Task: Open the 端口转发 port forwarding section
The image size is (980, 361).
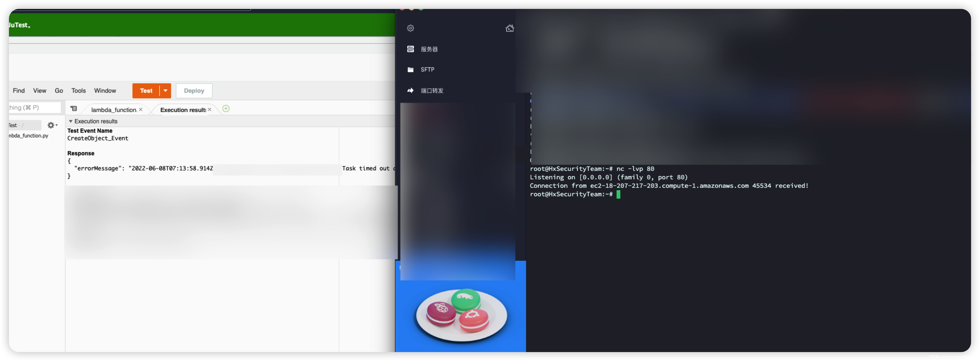Action: [x=431, y=90]
